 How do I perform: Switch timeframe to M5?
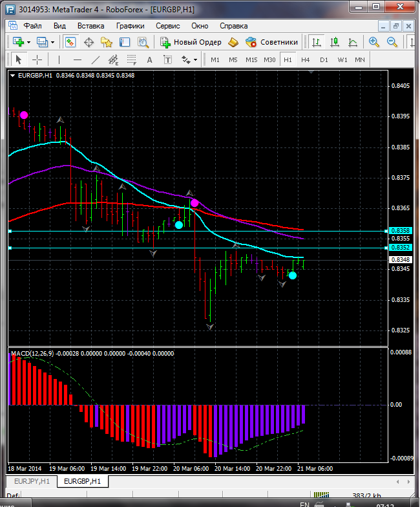[x=233, y=59]
